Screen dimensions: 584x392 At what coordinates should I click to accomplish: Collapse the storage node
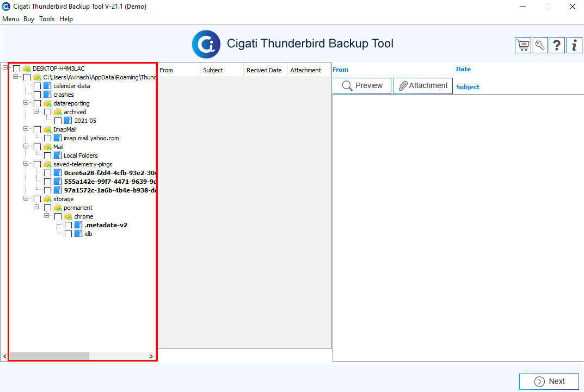click(26, 198)
